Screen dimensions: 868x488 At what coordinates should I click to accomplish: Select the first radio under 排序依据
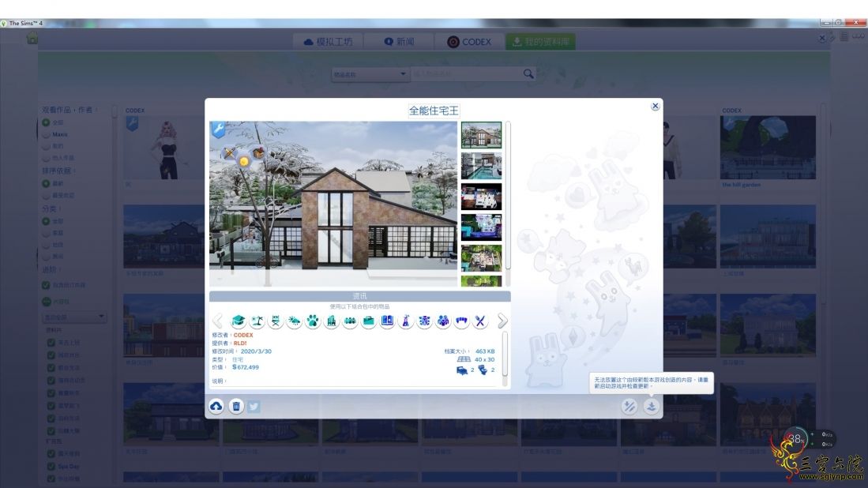pos(46,183)
